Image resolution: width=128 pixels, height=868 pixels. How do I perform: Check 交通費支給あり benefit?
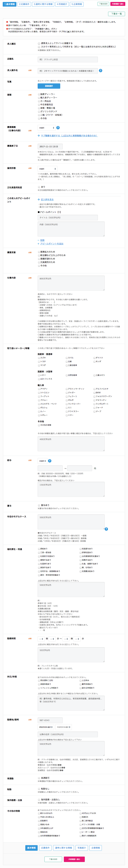[81, 571]
